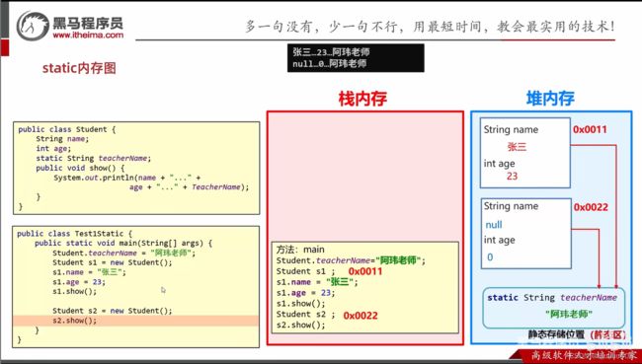The height and width of the screenshot is (364, 642).
Task: Click the '0x0022' label beside second heap object
Action: click(x=591, y=207)
